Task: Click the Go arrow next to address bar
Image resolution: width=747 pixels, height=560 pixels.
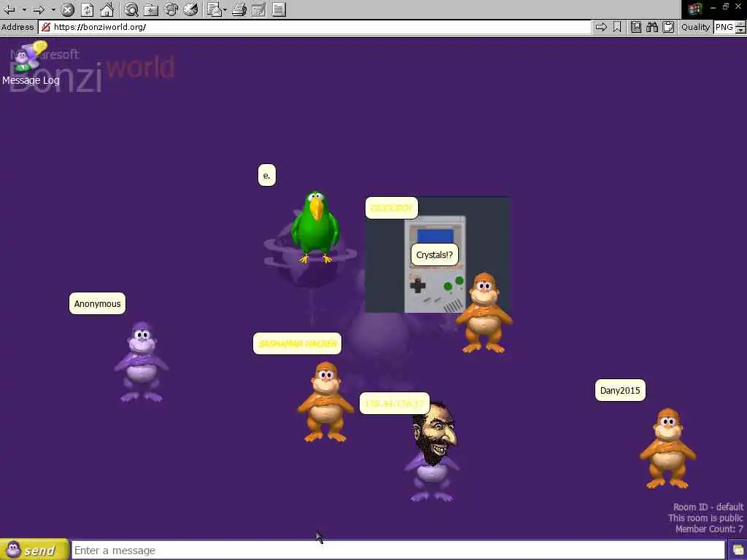Action: click(x=601, y=27)
